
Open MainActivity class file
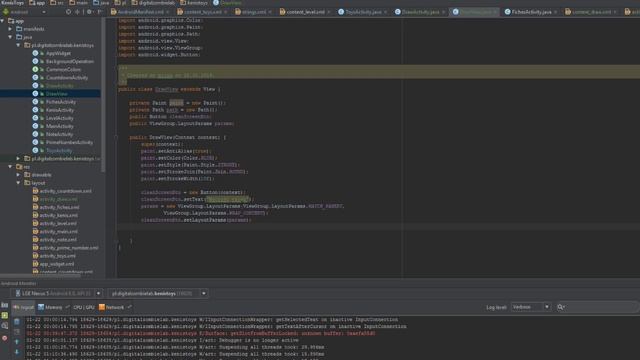pyautogui.click(x=60, y=126)
